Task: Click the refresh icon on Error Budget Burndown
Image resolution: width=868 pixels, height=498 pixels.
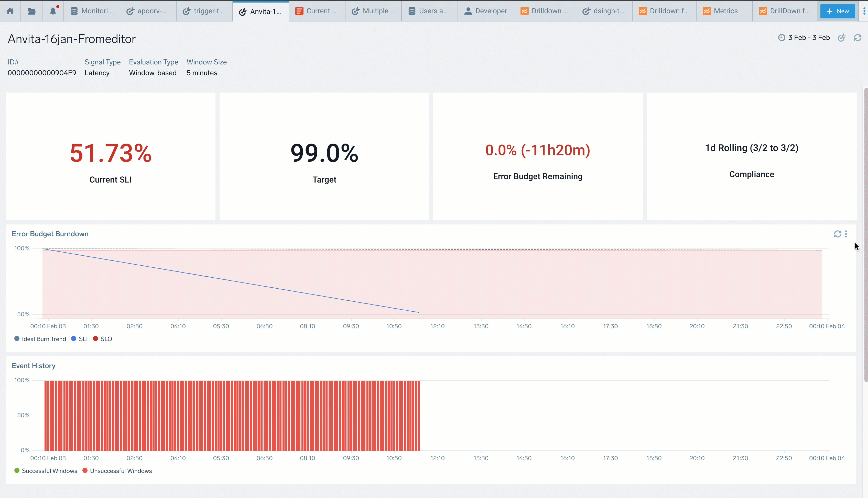Action: (838, 233)
